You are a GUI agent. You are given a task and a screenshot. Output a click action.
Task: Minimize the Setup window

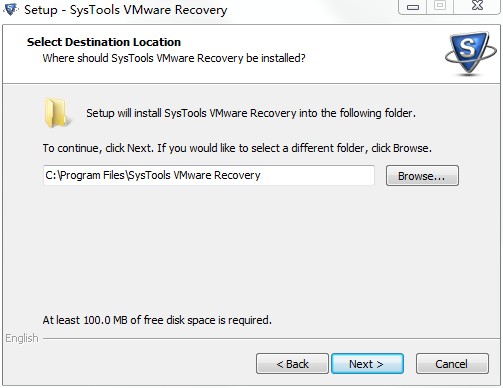[x=413, y=7]
